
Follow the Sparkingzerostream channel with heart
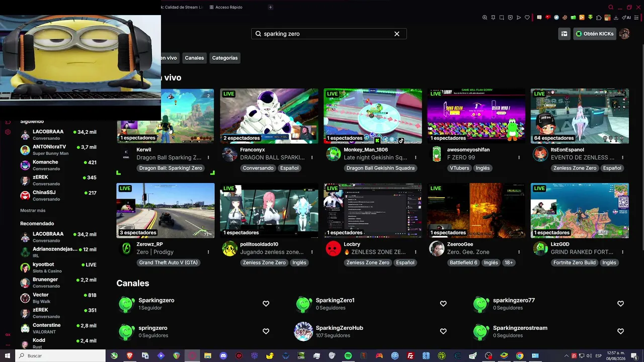point(620,331)
